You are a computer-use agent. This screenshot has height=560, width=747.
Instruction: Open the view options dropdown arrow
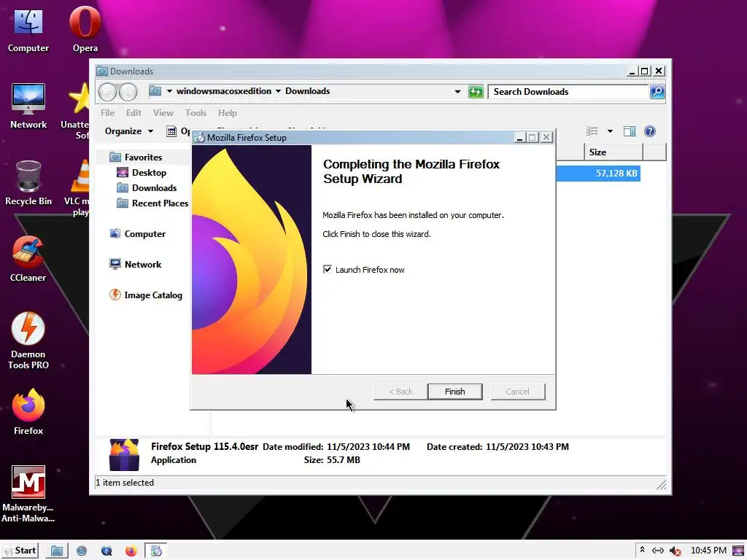click(610, 131)
